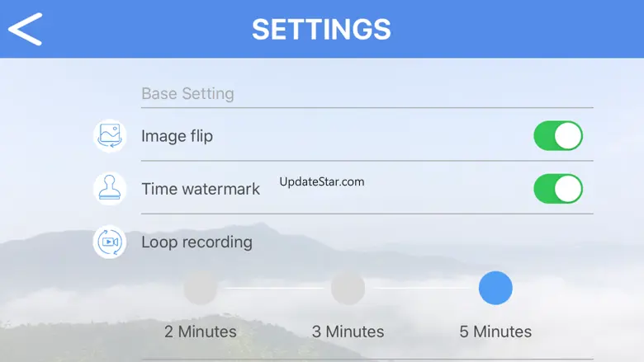Click the "Image flip" label text
The image size is (644, 362).
pyautogui.click(x=177, y=136)
